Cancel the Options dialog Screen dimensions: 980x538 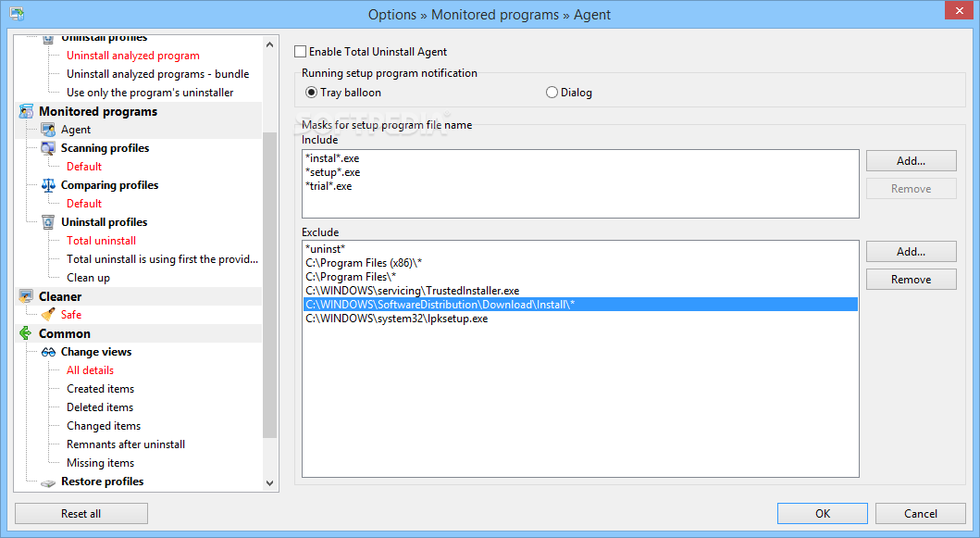(x=921, y=514)
